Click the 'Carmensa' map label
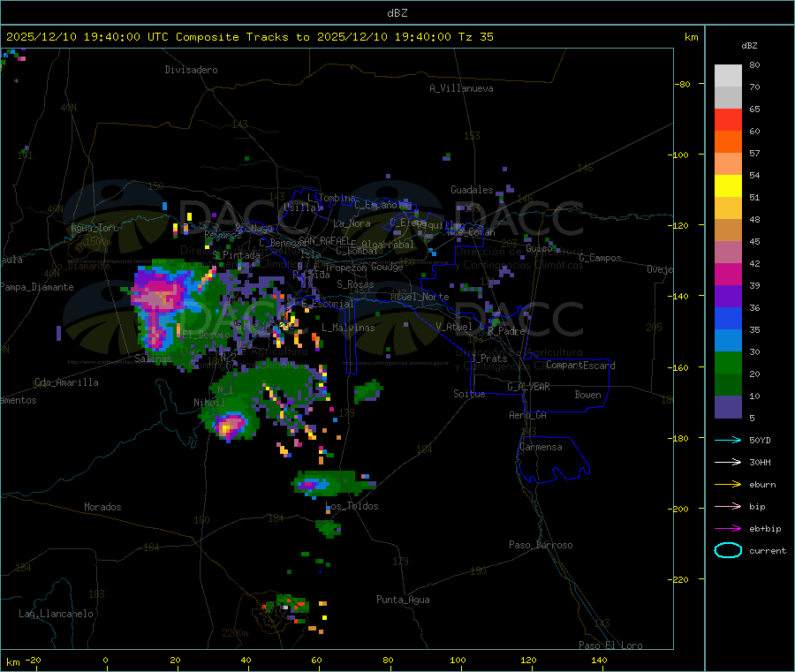795x672 pixels. (541, 447)
